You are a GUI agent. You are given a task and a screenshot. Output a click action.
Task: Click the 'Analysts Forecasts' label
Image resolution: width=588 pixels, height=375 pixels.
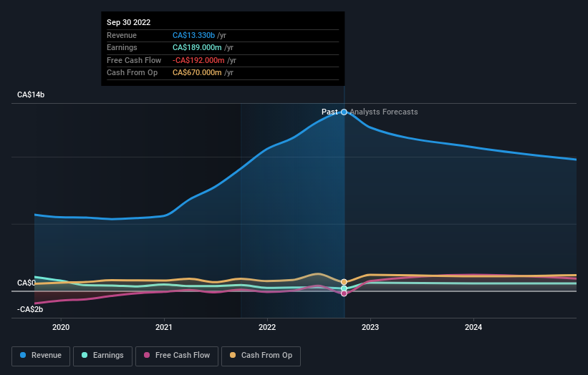pyautogui.click(x=384, y=112)
